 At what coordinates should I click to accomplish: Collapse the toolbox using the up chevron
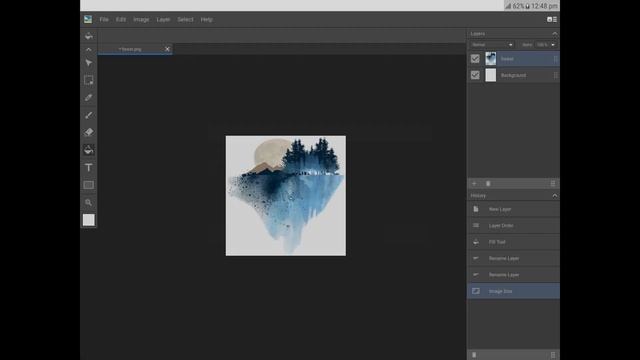click(x=89, y=49)
